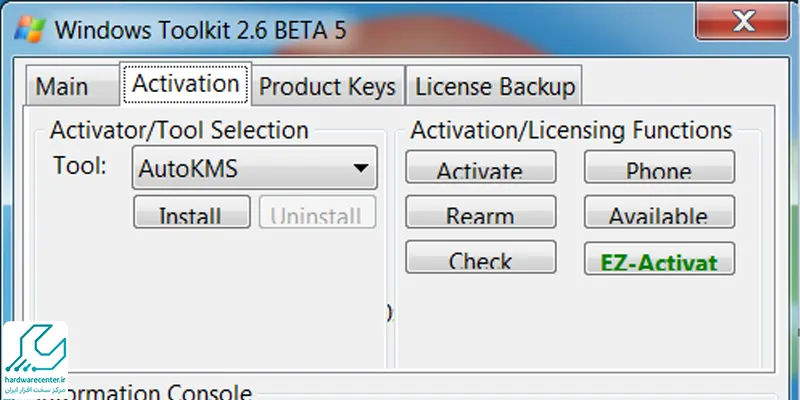Start the green EZ-Activator button
The width and height of the screenshot is (800, 400).
coord(659,258)
